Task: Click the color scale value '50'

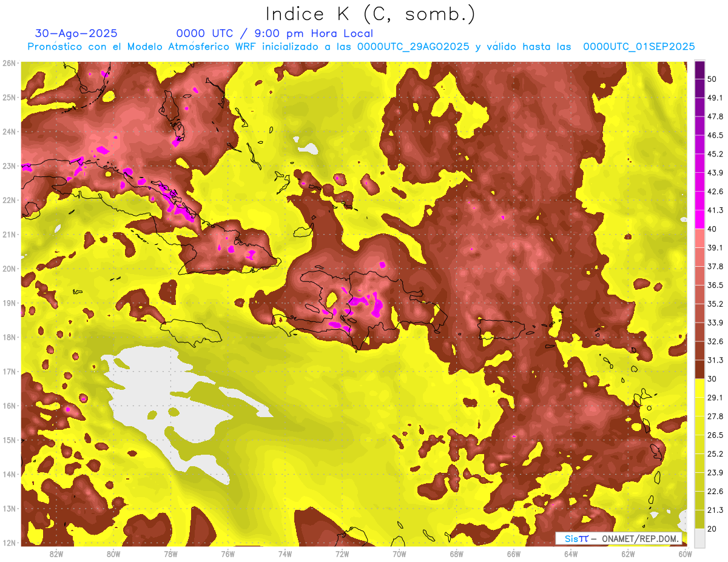Action: (712, 79)
